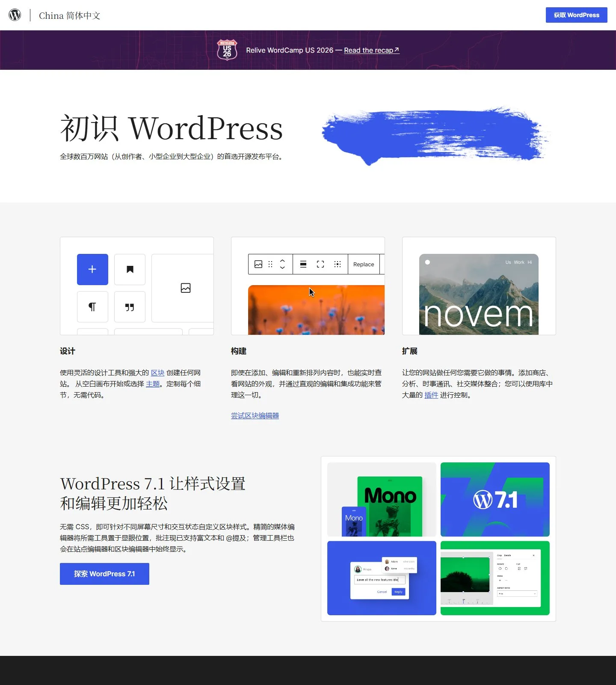Click the align icon in the toolbar
616x685 pixels.
click(303, 264)
